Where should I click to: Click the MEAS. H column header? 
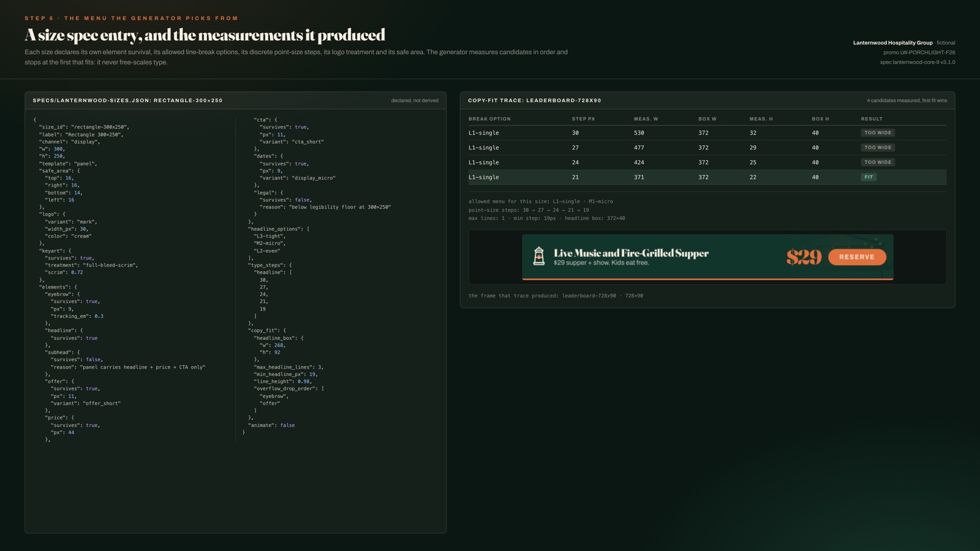761,119
